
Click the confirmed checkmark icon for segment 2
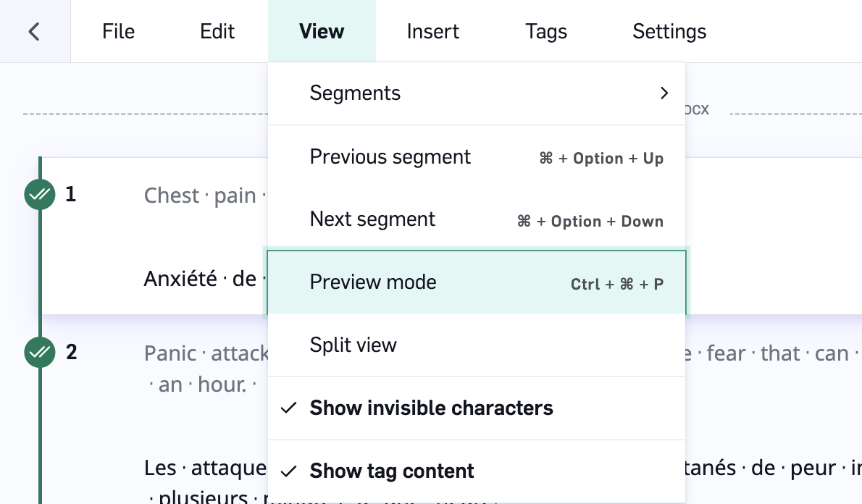tap(40, 352)
